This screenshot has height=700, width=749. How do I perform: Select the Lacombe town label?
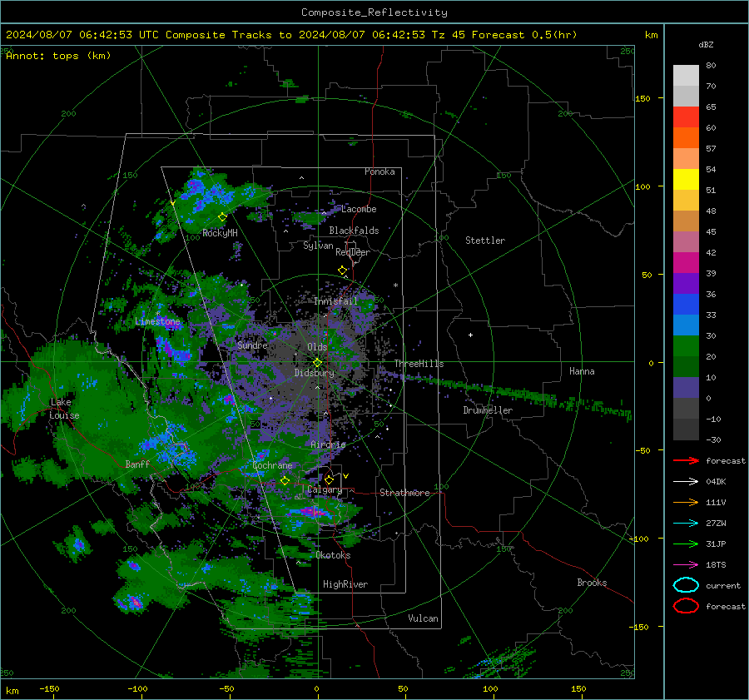coord(359,209)
